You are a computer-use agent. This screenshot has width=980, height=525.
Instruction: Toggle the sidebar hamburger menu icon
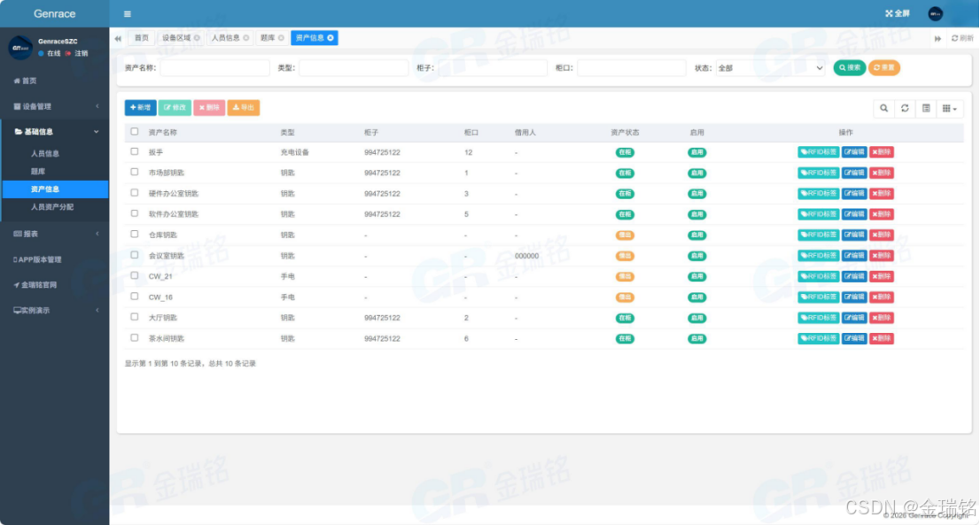tap(128, 14)
